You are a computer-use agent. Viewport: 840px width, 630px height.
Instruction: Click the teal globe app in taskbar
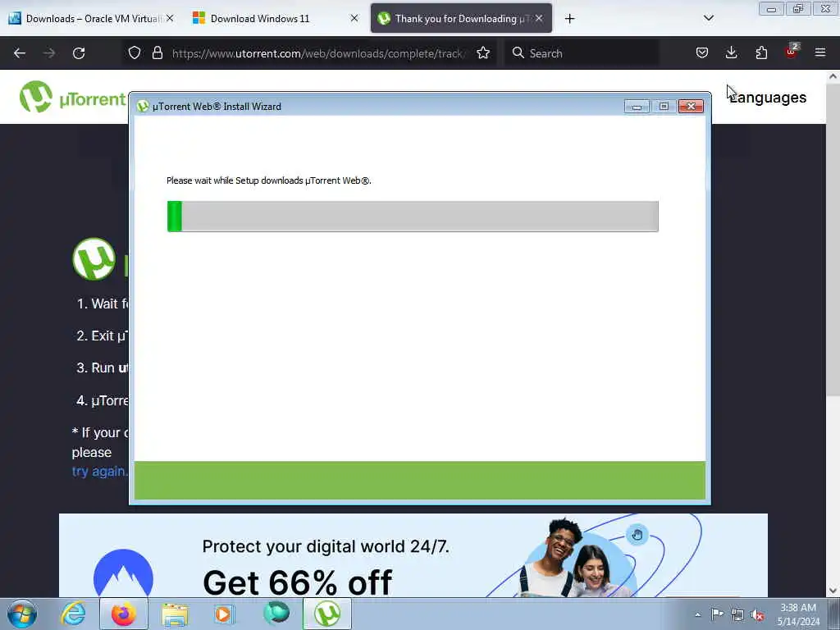[x=276, y=614]
